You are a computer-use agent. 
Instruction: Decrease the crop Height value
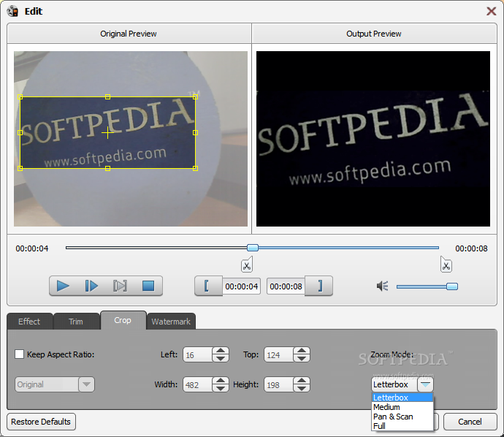click(x=302, y=388)
